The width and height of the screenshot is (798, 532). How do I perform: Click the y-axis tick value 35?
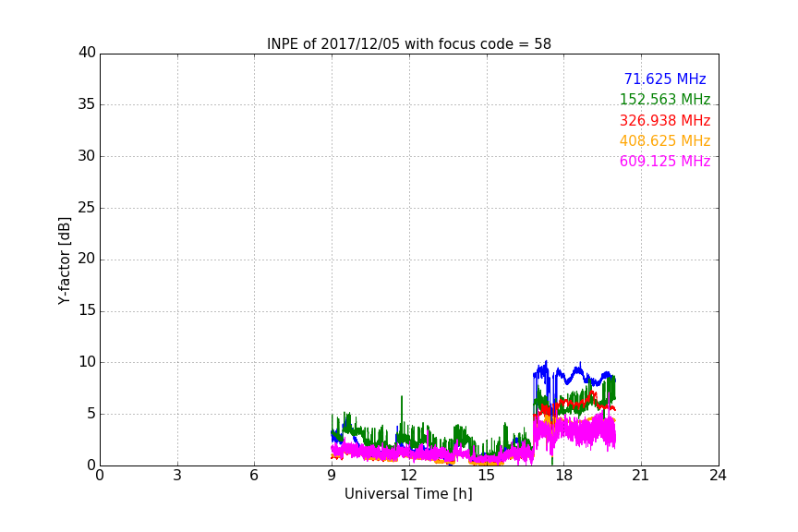tap(87, 104)
